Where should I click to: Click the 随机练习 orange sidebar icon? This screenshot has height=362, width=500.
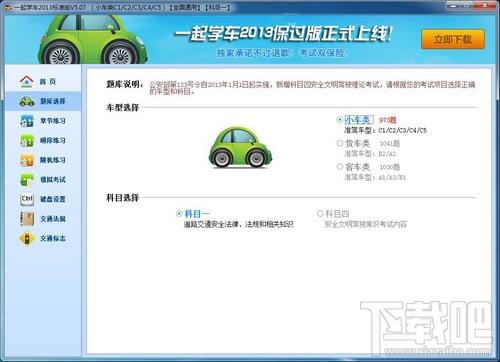tap(27, 160)
